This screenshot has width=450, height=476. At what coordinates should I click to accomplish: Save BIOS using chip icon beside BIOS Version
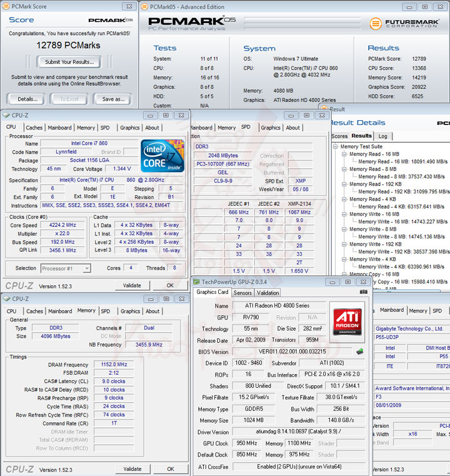point(359,352)
